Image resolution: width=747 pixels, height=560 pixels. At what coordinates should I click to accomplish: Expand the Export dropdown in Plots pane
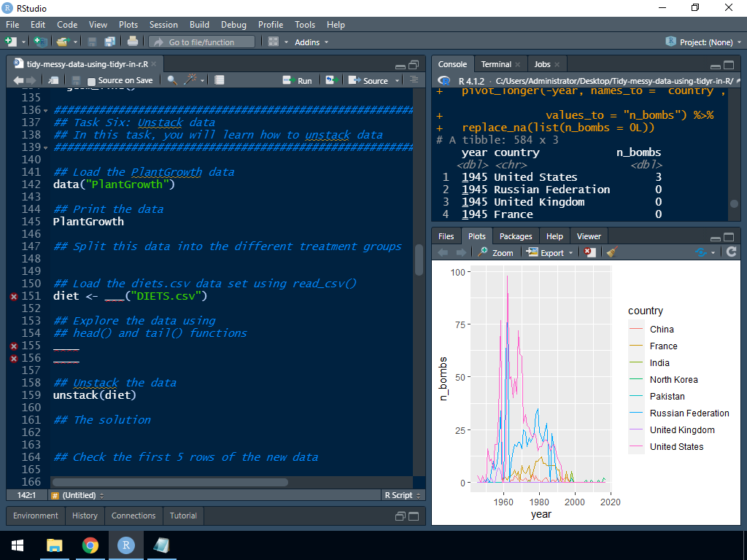[551, 252]
